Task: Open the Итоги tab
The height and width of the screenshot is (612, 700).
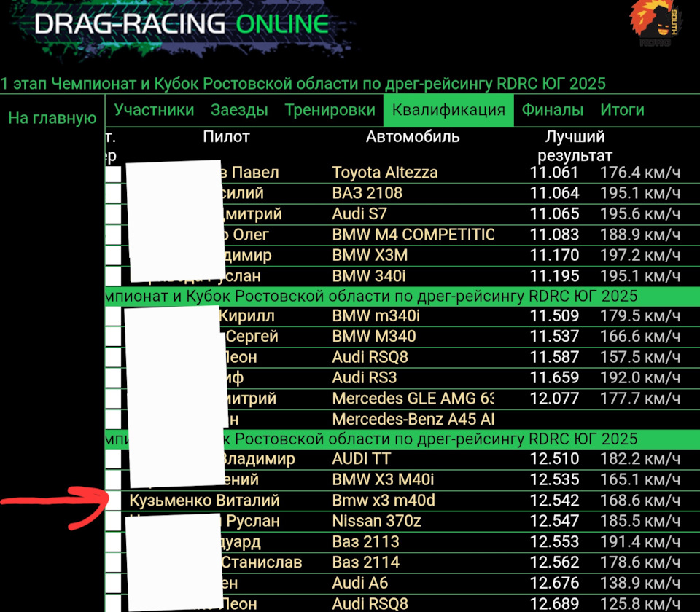Action: [x=622, y=110]
